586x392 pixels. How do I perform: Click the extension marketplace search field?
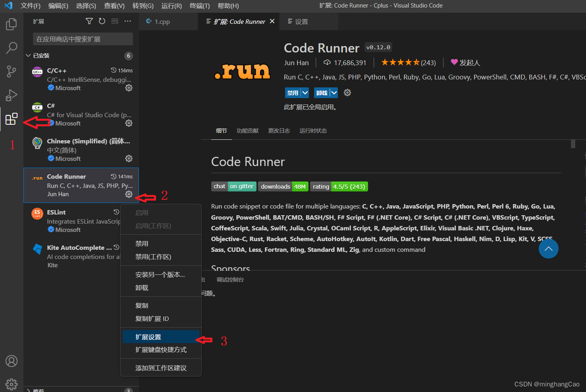83,39
